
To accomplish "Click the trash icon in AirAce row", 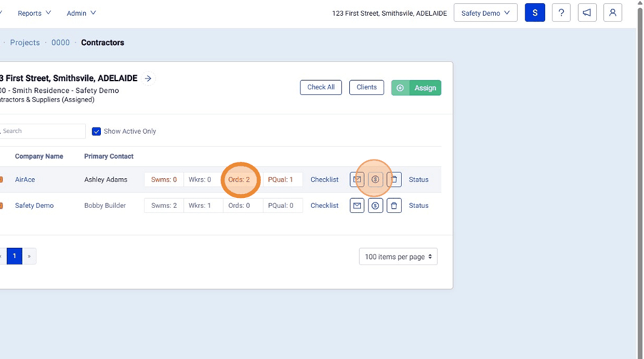I will coord(394,179).
